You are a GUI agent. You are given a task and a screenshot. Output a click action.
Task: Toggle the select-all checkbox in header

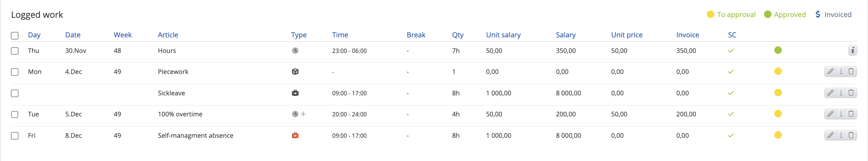tap(15, 36)
